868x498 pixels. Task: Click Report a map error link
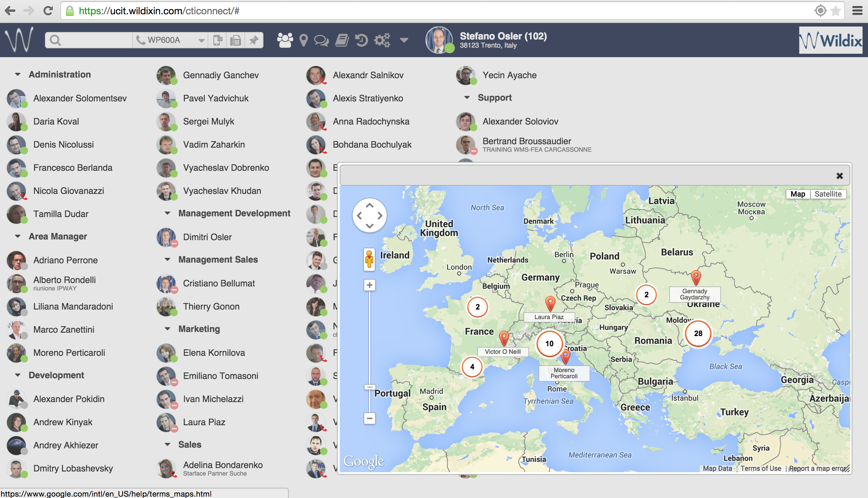817,468
